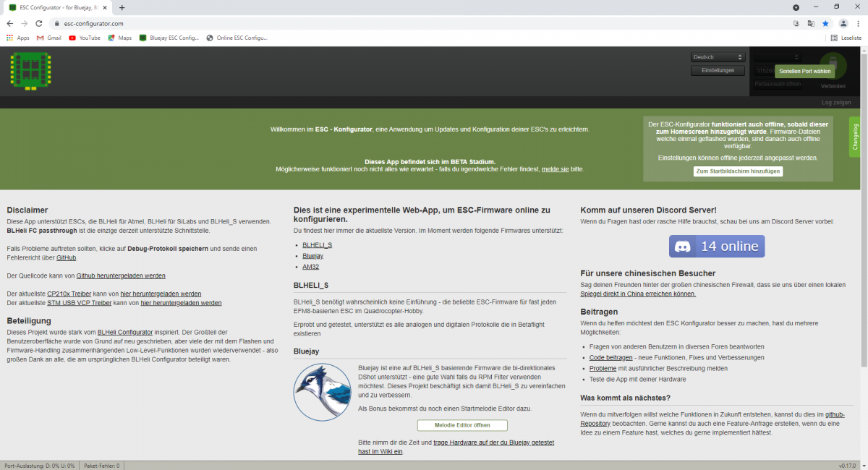
Task: Click the 'Paket-Fehler: 0' status text
Action: [x=102, y=466]
